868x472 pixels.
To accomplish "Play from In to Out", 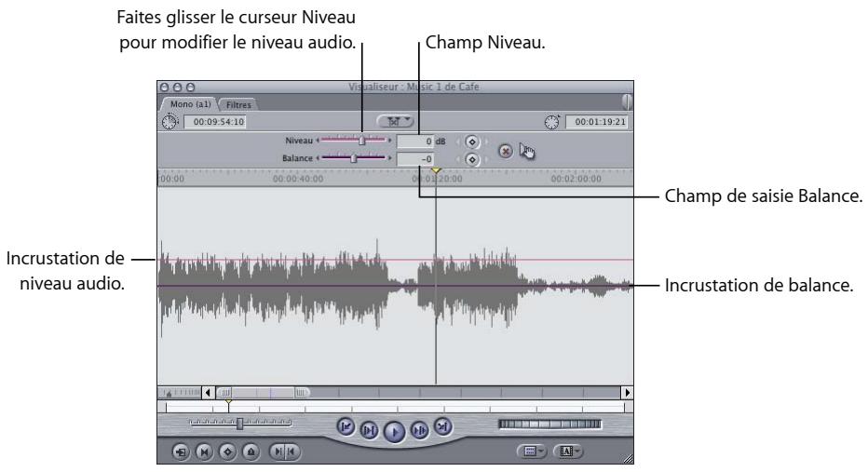I will [x=369, y=430].
